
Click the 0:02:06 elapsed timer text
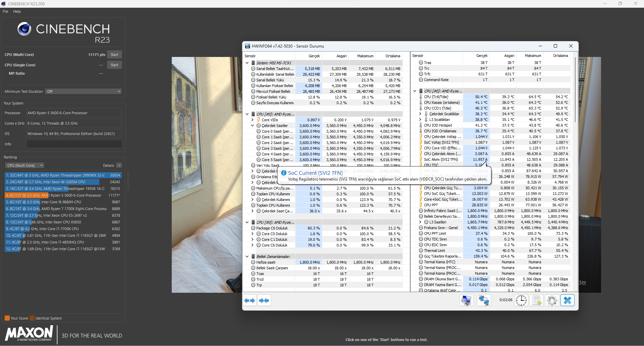point(505,300)
